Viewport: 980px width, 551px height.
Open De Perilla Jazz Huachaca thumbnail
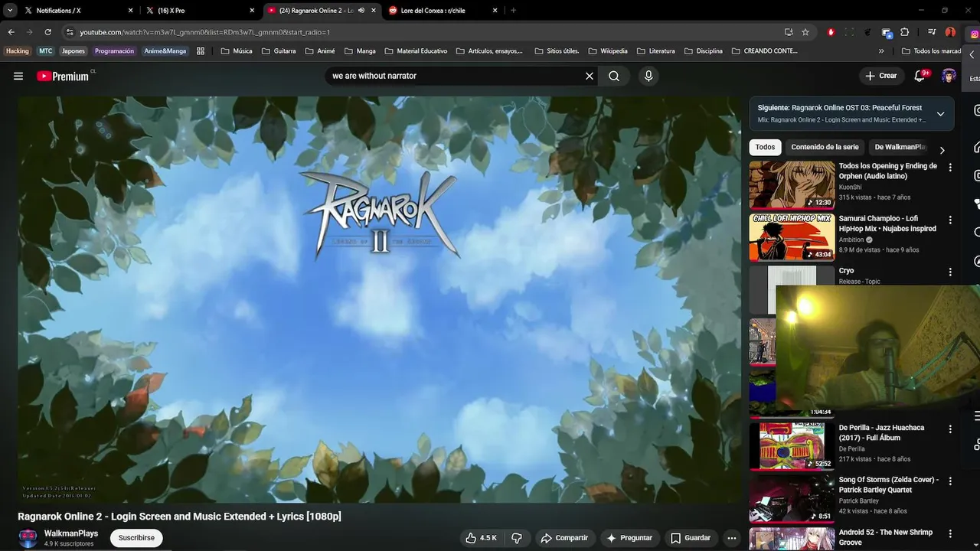coord(792,447)
